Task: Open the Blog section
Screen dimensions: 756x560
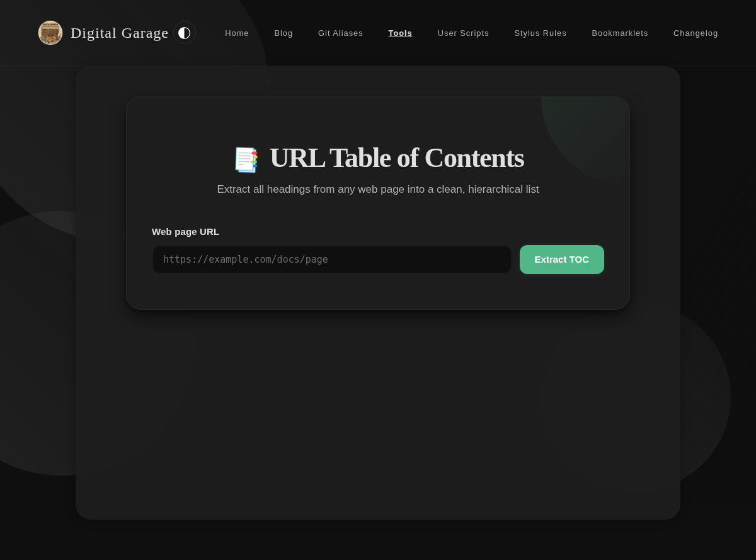Action: tap(283, 33)
